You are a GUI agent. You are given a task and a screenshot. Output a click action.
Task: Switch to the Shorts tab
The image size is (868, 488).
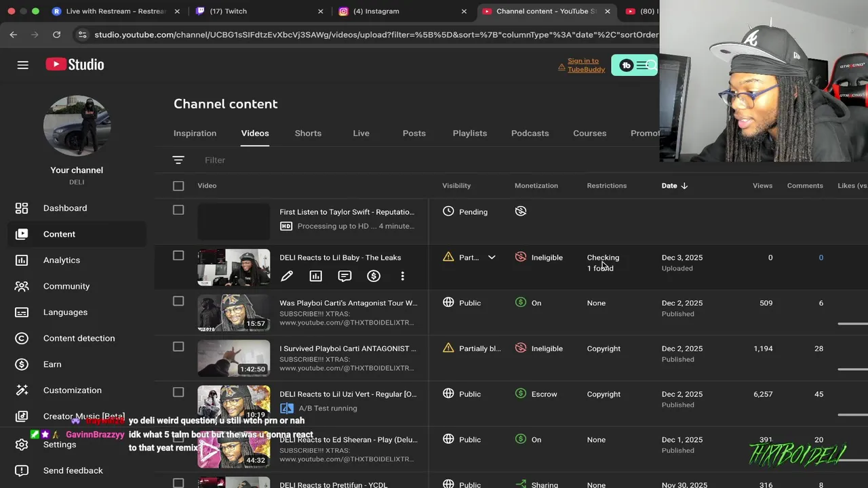(308, 134)
